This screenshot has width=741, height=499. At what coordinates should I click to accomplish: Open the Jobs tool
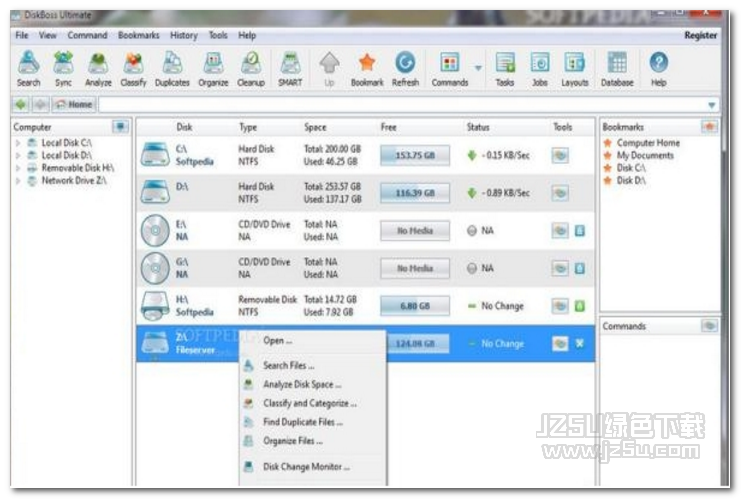[540, 69]
